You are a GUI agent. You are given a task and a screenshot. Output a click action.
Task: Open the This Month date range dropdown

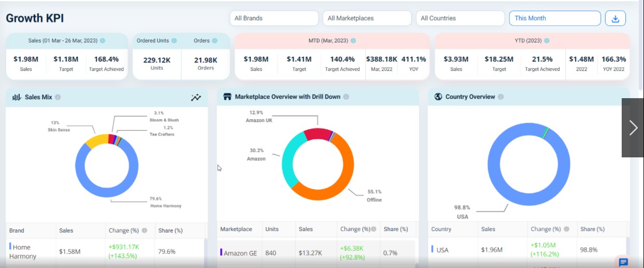pyautogui.click(x=555, y=18)
